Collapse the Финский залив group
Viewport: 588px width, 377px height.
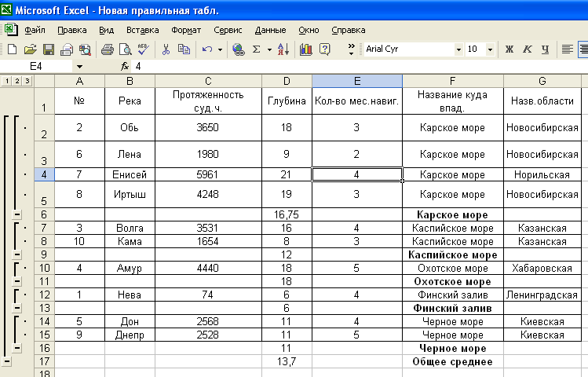[17, 308]
